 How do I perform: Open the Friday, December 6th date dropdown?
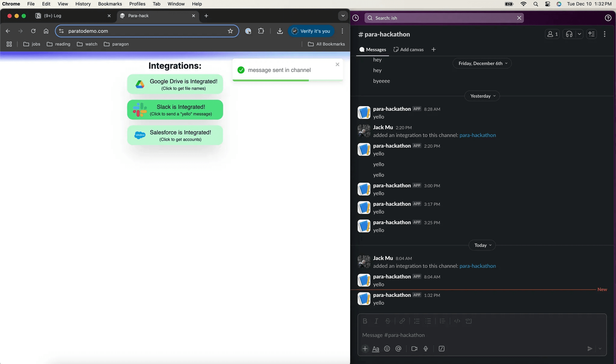tap(482, 63)
